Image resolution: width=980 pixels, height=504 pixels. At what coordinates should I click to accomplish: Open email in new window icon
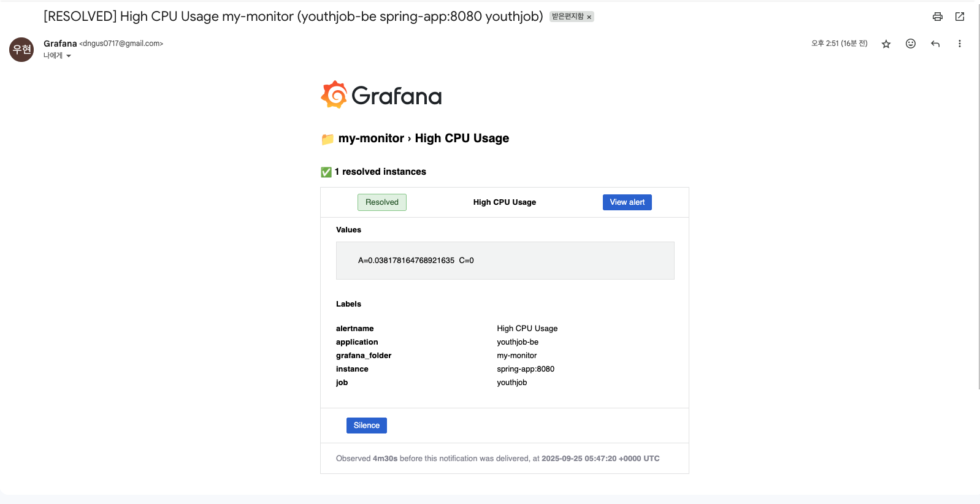(x=960, y=17)
